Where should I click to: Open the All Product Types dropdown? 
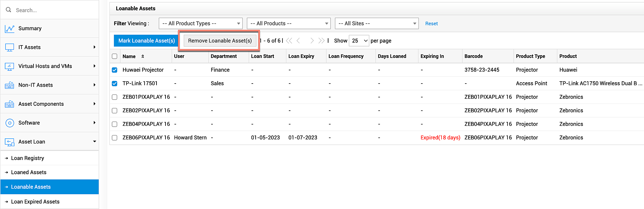tap(201, 24)
